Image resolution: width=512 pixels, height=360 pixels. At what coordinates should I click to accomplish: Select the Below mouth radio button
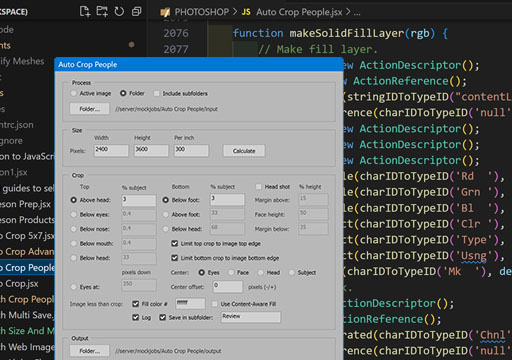point(74,243)
